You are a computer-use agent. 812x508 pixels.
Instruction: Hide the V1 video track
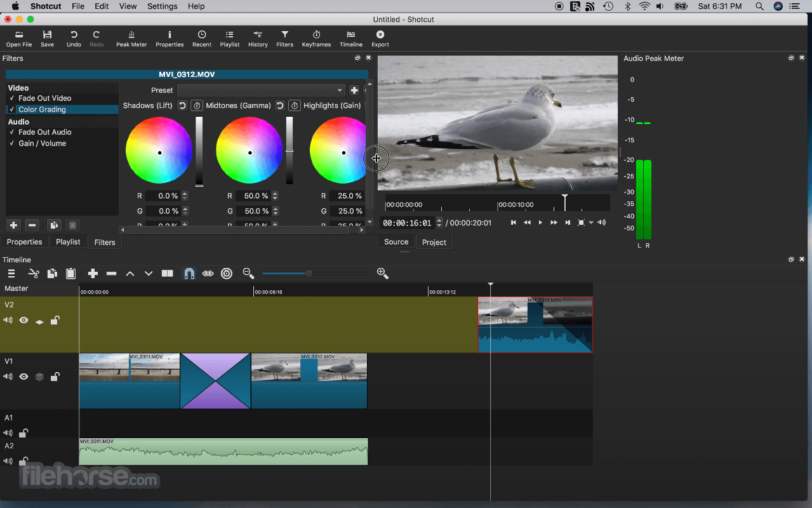click(23, 377)
